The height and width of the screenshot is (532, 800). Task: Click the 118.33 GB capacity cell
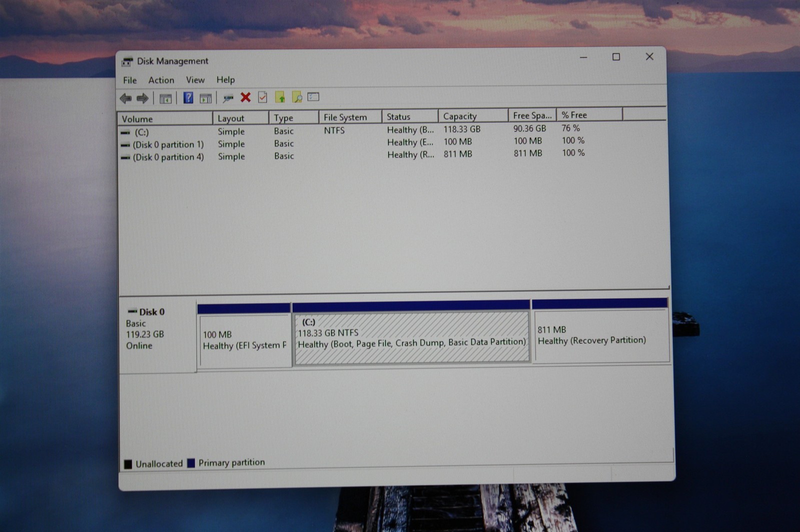point(462,129)
